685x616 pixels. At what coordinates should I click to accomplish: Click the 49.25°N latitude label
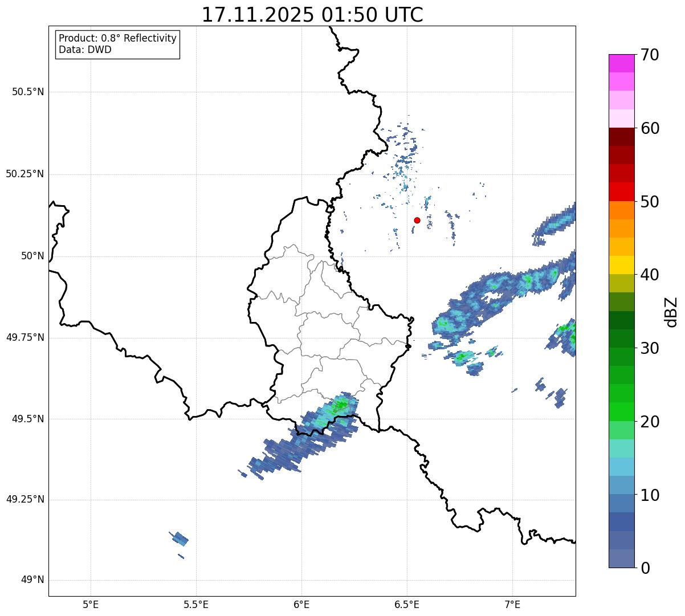25,499
